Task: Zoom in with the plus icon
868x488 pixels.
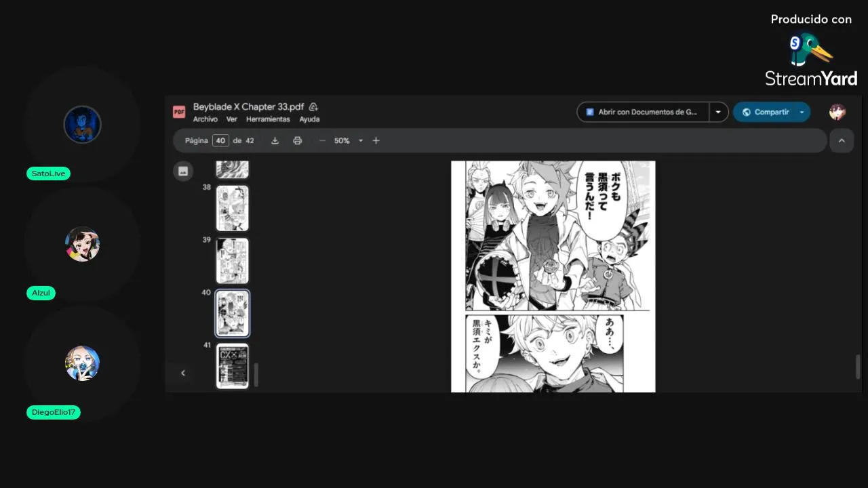Action: (x=376, y=140)
